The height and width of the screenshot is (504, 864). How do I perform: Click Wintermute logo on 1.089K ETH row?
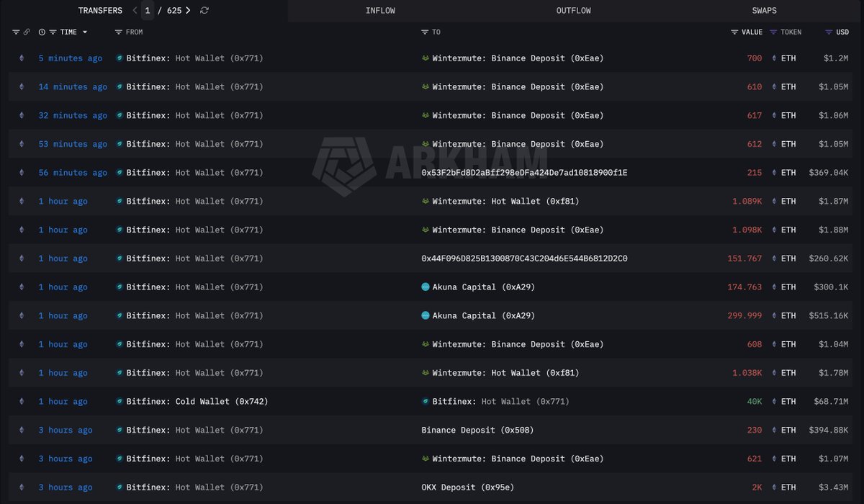tap(426, 202)
